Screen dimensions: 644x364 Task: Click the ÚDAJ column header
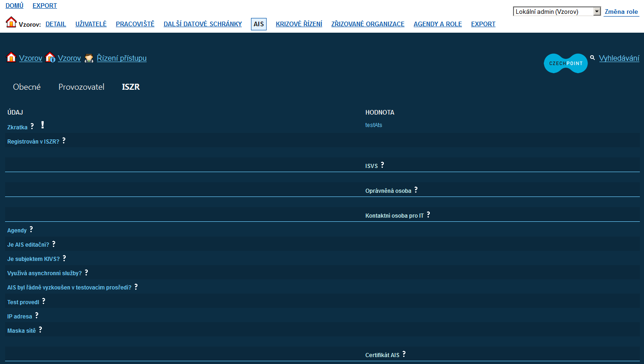(15, 113)
